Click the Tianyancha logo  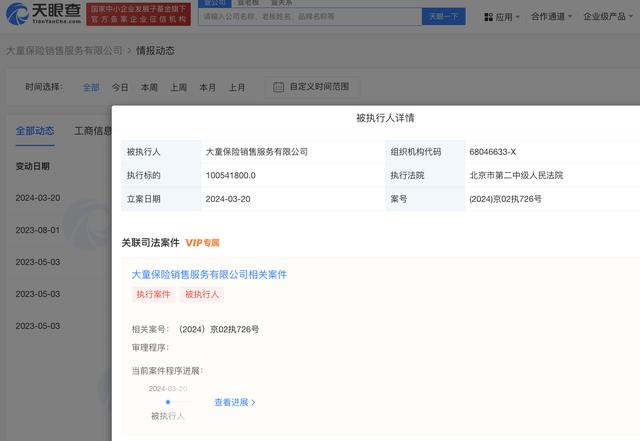[x=43, y=13]
